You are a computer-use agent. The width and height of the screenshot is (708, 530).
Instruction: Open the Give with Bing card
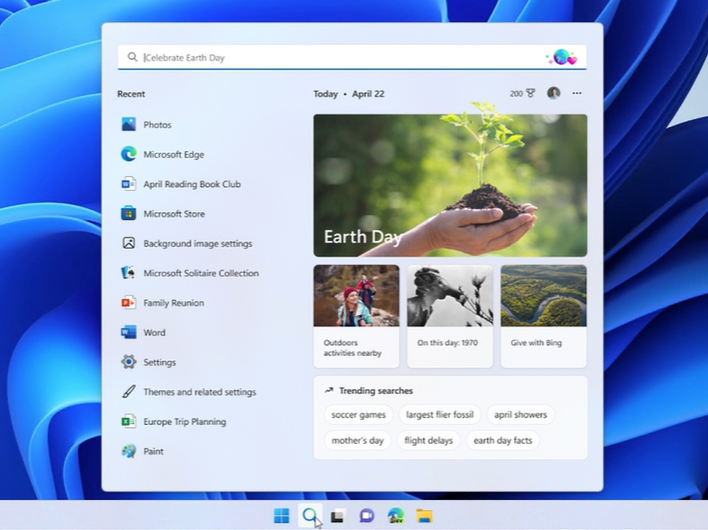coord(544,316)
